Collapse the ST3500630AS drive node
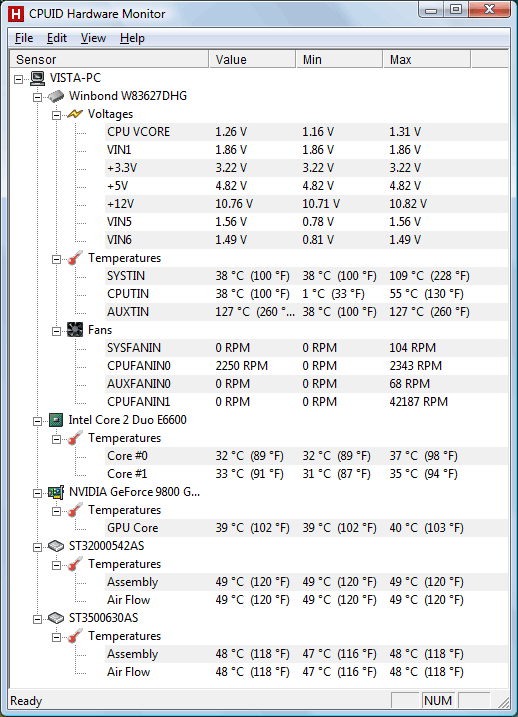The image size is (518, 717). [37, 619]
